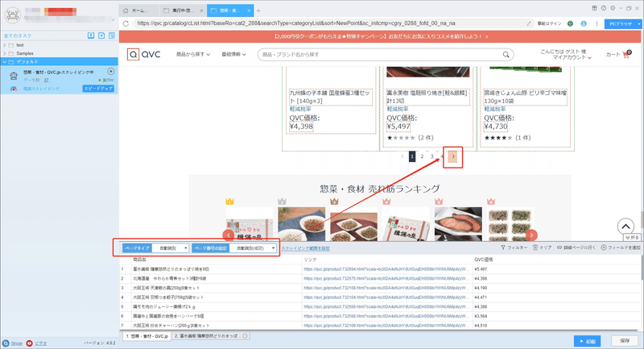The height and width of the screenshot is (349, 644).
Task: Open the settings gear in title bar
Action: coord(613,8)
